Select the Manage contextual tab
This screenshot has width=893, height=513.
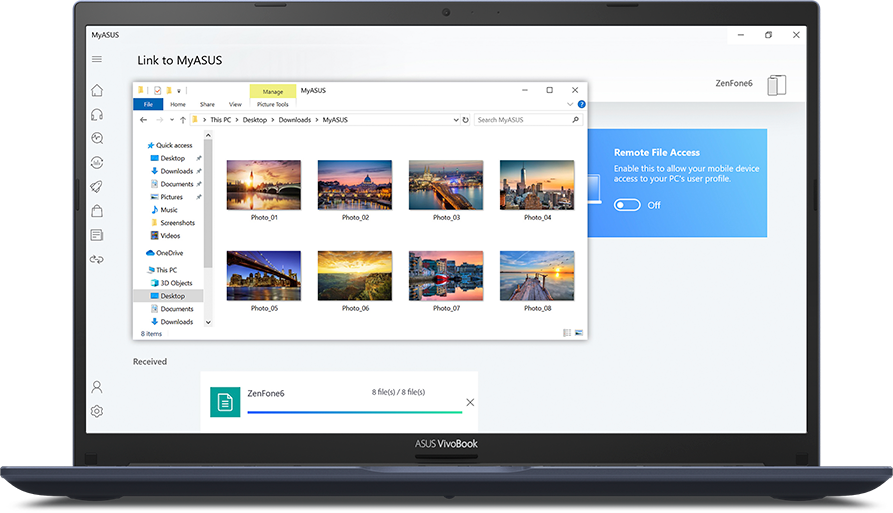[x=273, y=91]
